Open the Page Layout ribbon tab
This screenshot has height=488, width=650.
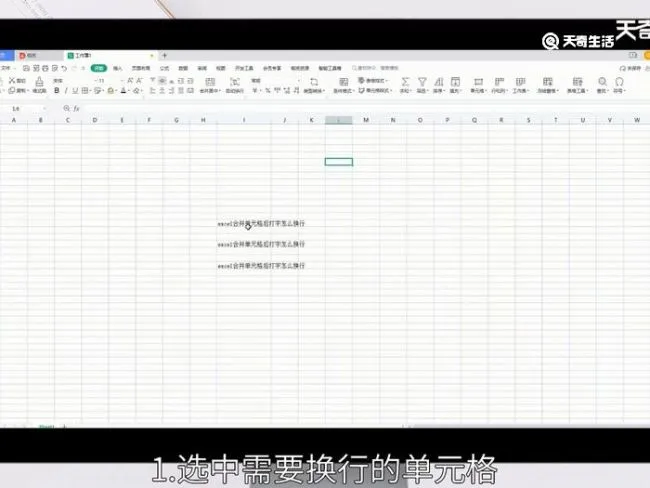tap(141, 68)
